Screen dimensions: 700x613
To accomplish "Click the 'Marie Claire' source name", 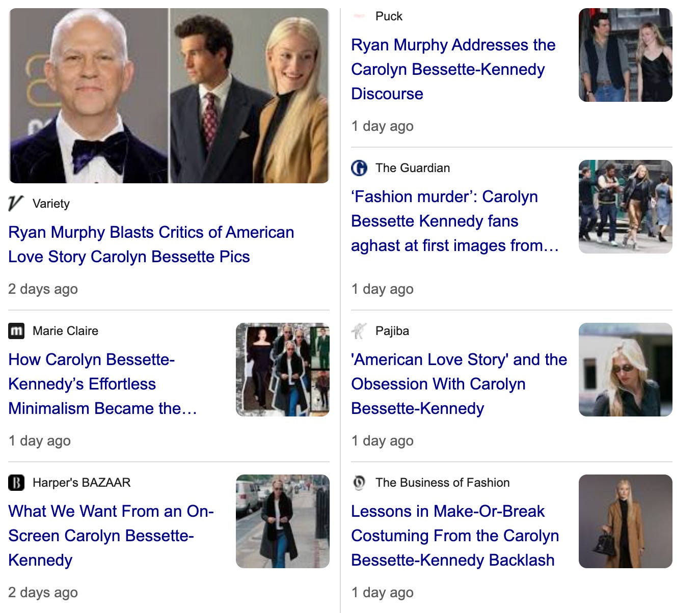I will [65, 331].
